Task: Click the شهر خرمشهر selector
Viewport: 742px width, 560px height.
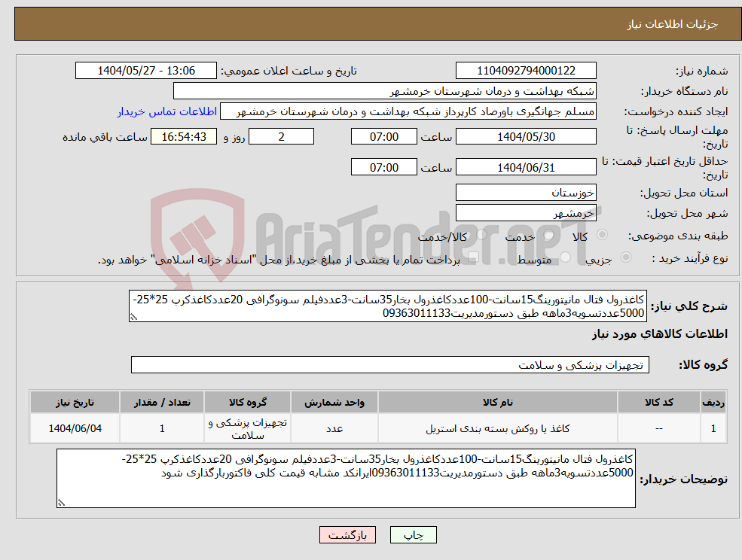Action: coord(526,212)
